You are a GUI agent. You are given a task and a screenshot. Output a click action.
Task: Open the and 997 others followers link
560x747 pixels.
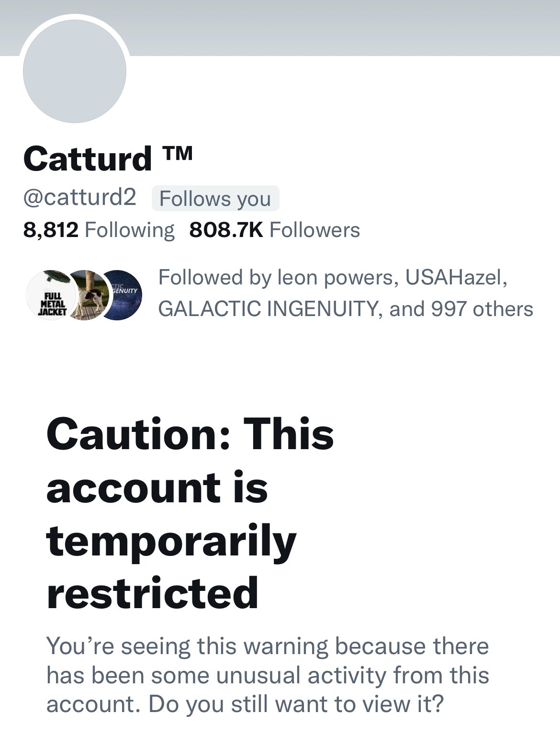pos(461,309)
